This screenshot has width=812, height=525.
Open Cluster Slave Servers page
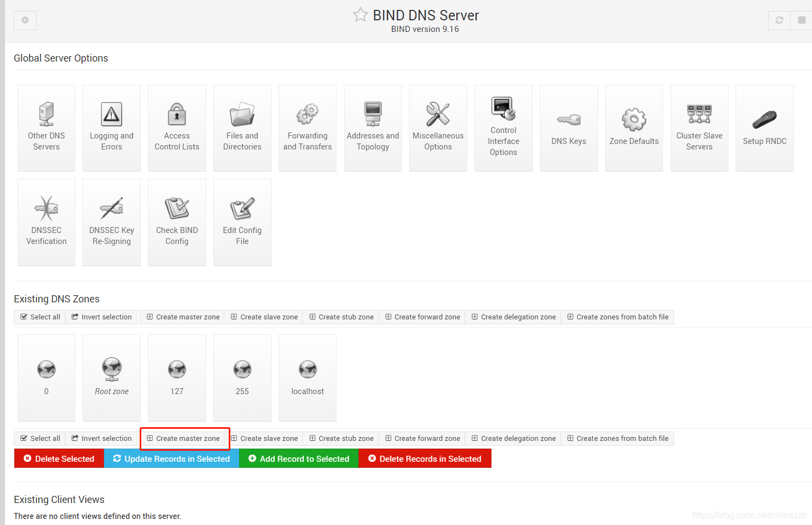pos(699,128)
